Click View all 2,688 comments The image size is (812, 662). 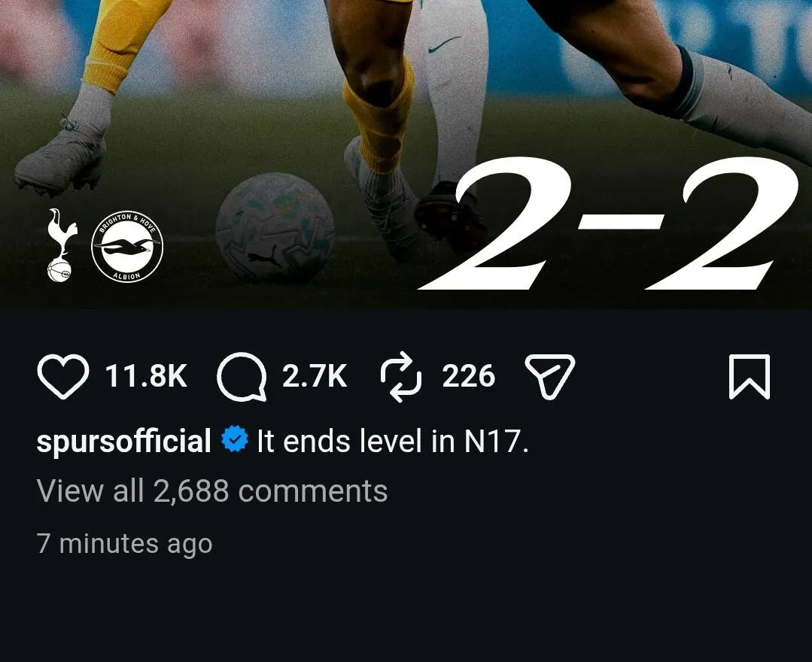[212, 491]
